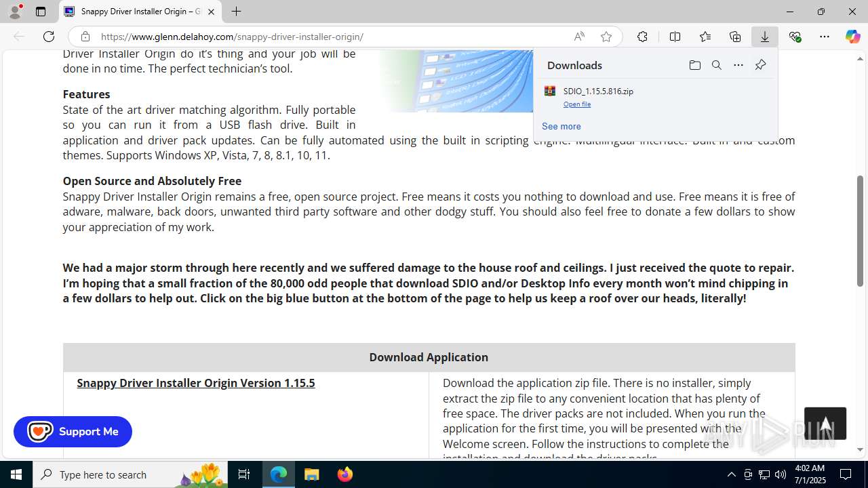Open volume control tray icon
The height and width of the screenshot is (488, 868).
coord(781,474)
